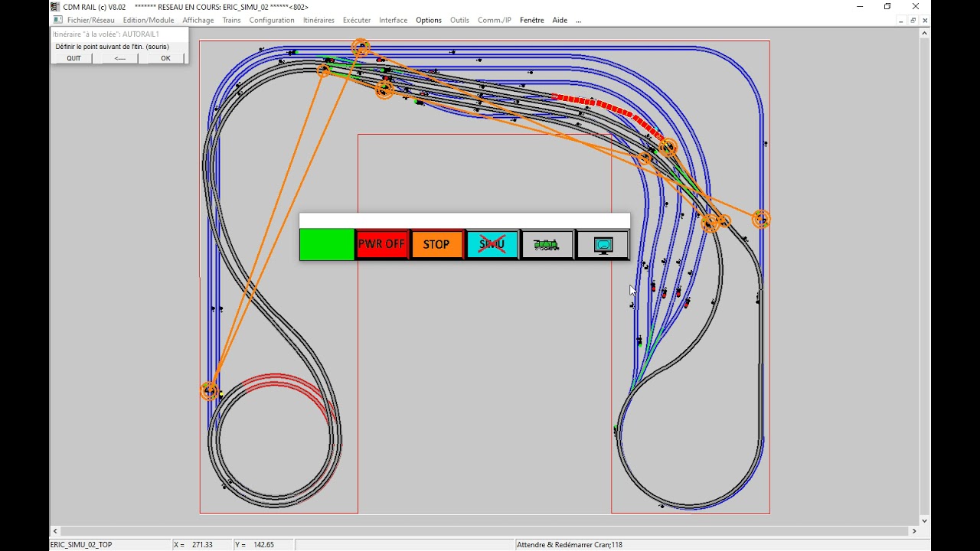Expand the Aide menu

point(560,20)
